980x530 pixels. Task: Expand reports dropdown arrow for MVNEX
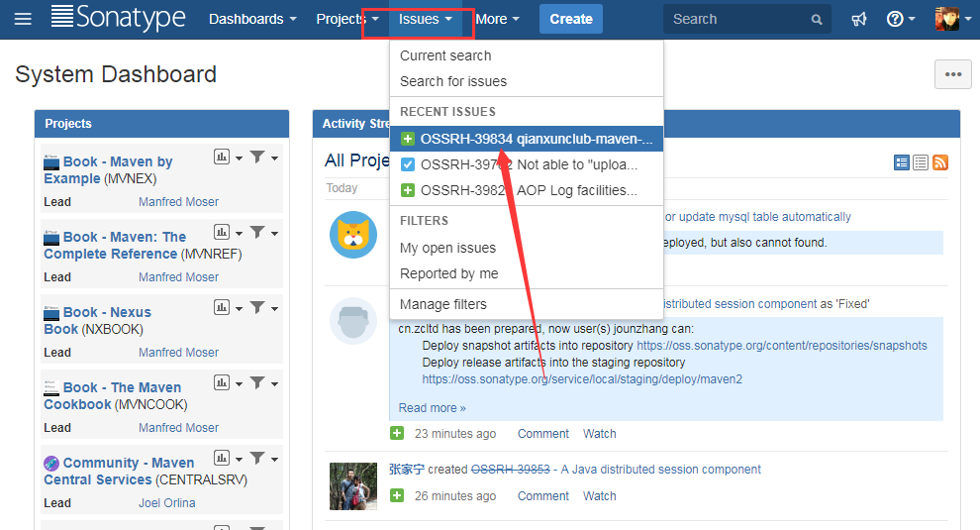(x=239, y=159)
